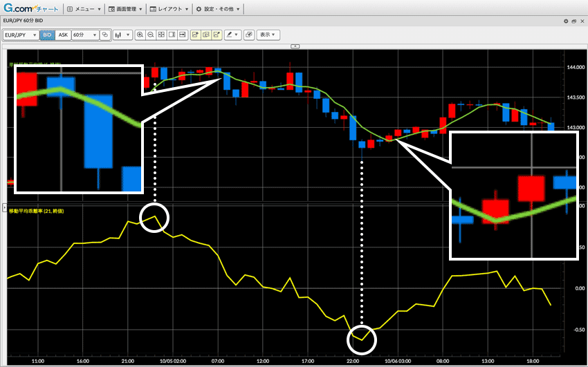Click the middle yellow chart-copy icon
Image resolution: width=588 pixels, height=367 pixels.
(206, 35)
